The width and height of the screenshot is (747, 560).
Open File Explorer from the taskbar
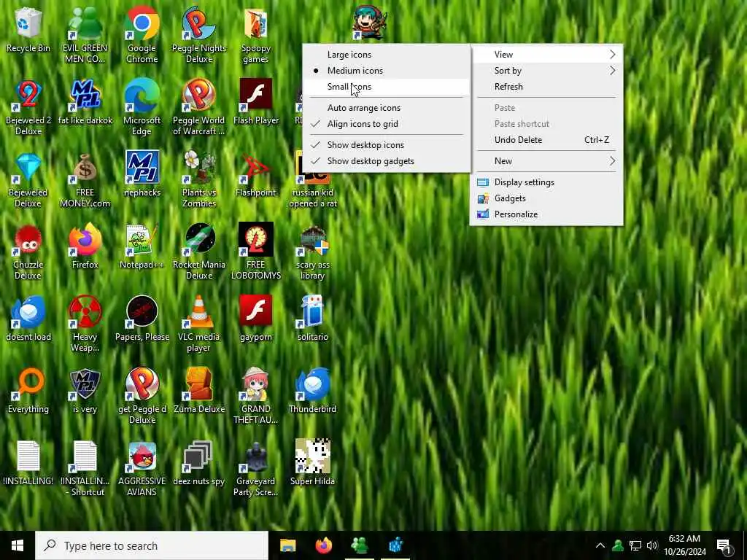coord(287,545)
